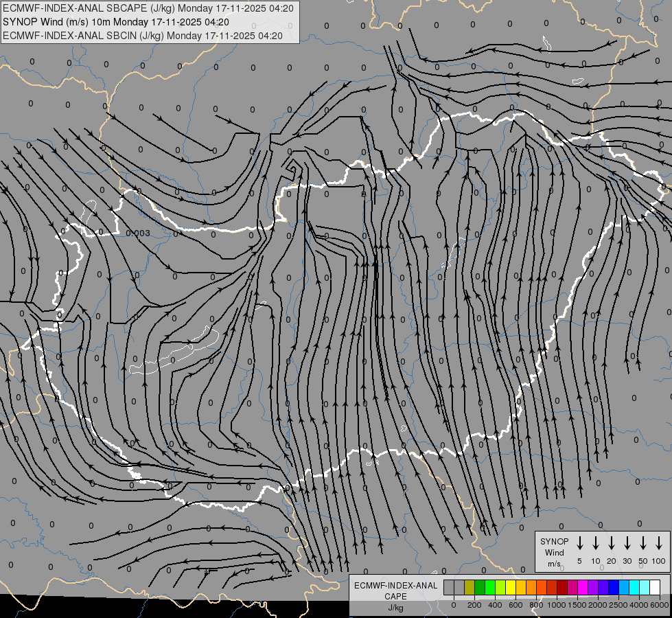Click the SBCIN title line in header
Viewport: 672px width, 618px height.
pyautogui.click(x=143, y=36)
